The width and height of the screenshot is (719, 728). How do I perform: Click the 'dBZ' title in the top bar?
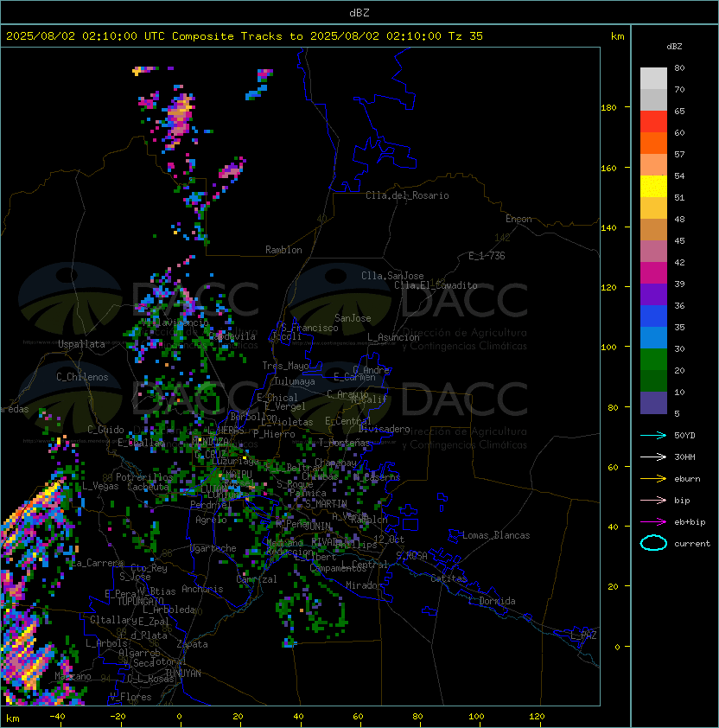click(x=359, y=12)
